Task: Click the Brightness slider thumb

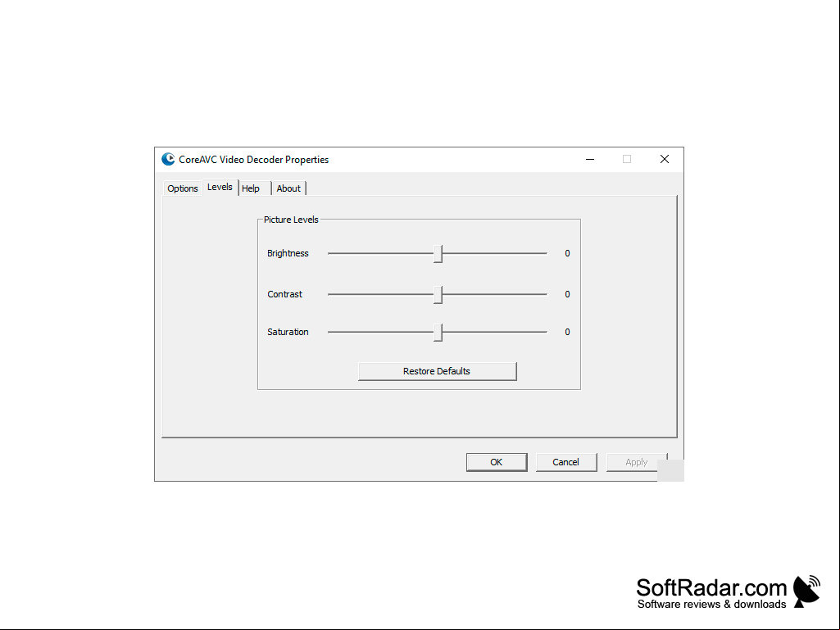Action: point(438,254)
